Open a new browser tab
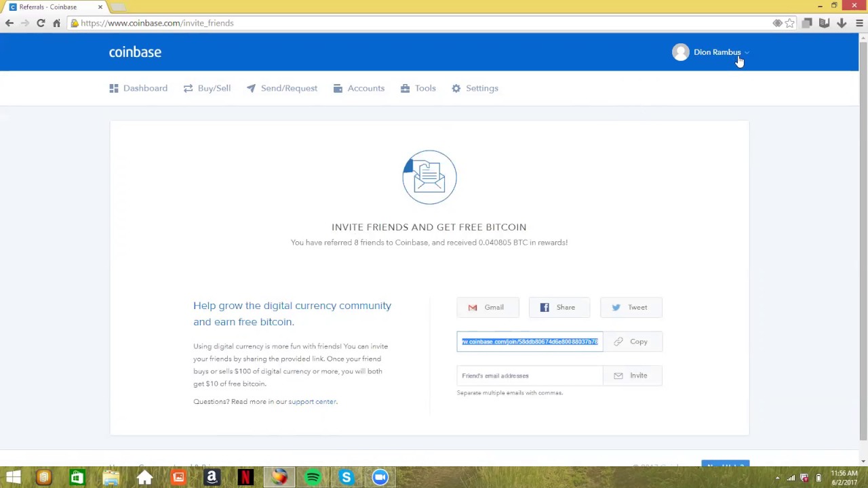Screen dimensions: 868x488 (119, 7)
